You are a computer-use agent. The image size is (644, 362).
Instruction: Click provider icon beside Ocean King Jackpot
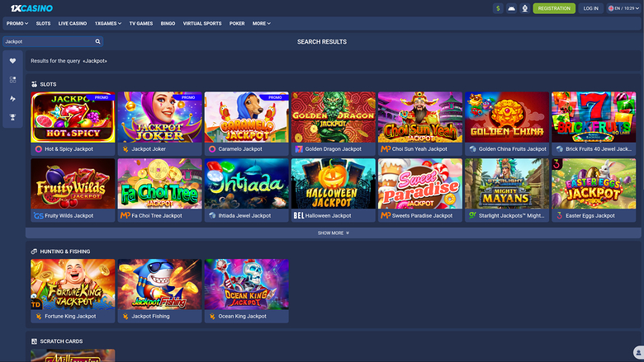[x=212, y=317]
